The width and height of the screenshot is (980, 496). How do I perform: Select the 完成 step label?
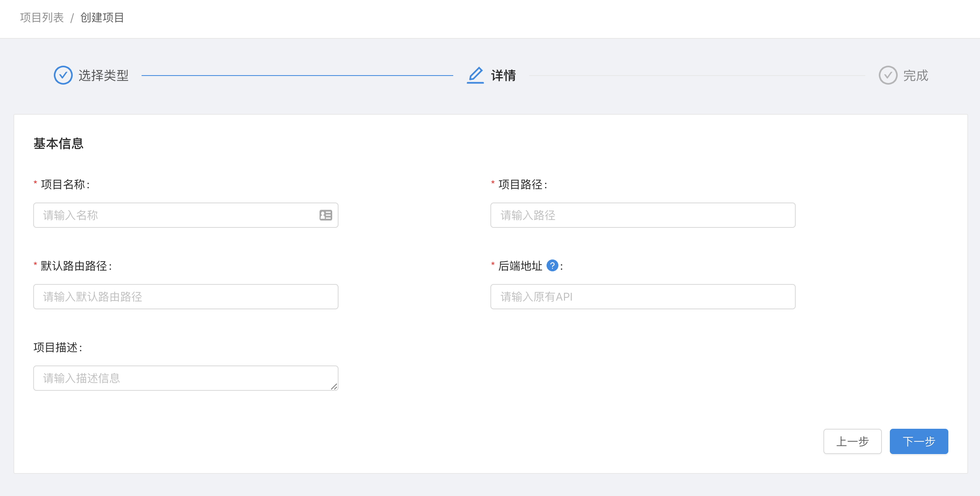pos(916,75)
